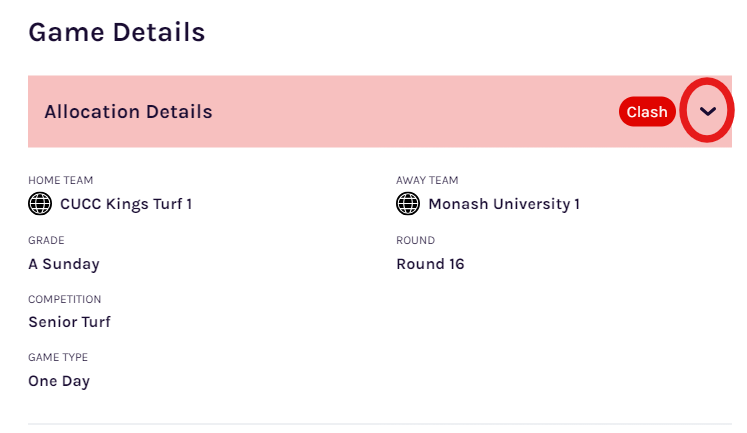
Task: Click the HOME TEAM label
Action: 61,181
